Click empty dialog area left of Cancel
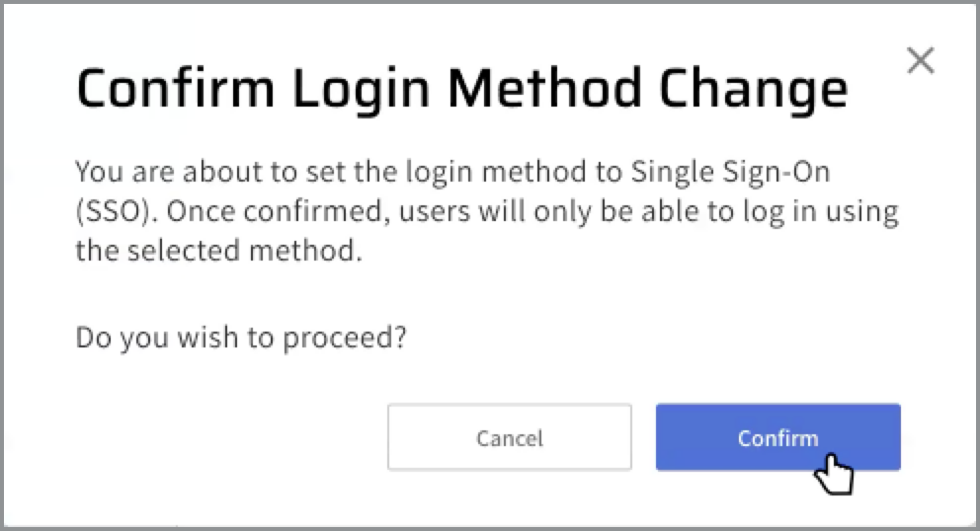 pos(227,437)
